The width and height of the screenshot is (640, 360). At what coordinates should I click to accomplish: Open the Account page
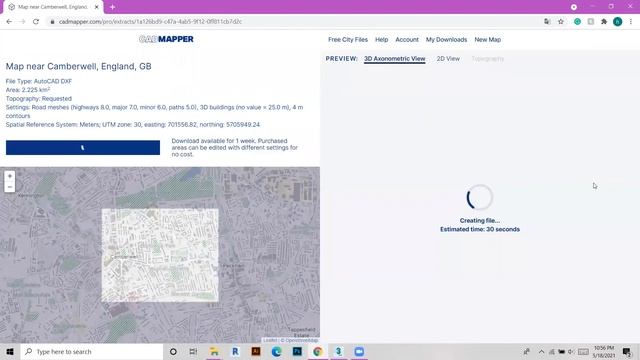coord(407,40)
